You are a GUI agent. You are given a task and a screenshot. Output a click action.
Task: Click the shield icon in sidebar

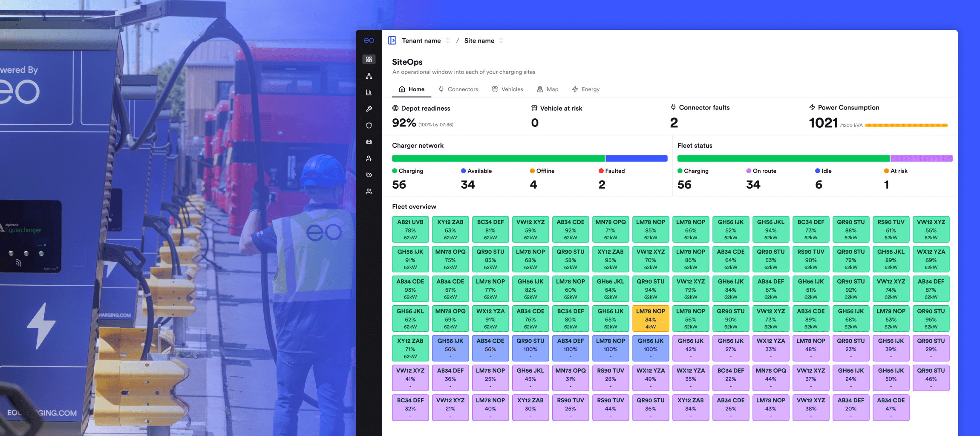click(369, 125)
